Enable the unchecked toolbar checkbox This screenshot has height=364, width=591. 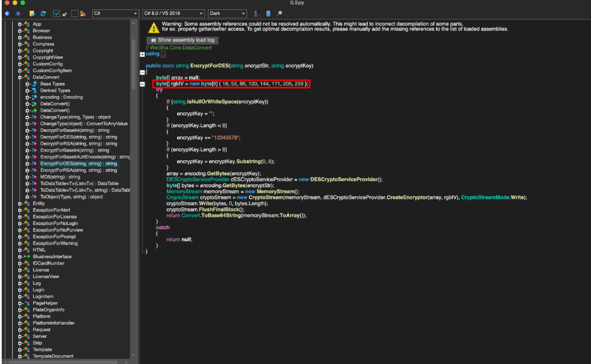[x=75, y=13]
